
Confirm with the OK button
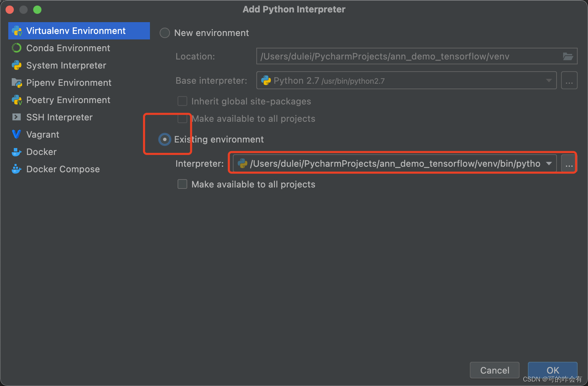point(553,370)
